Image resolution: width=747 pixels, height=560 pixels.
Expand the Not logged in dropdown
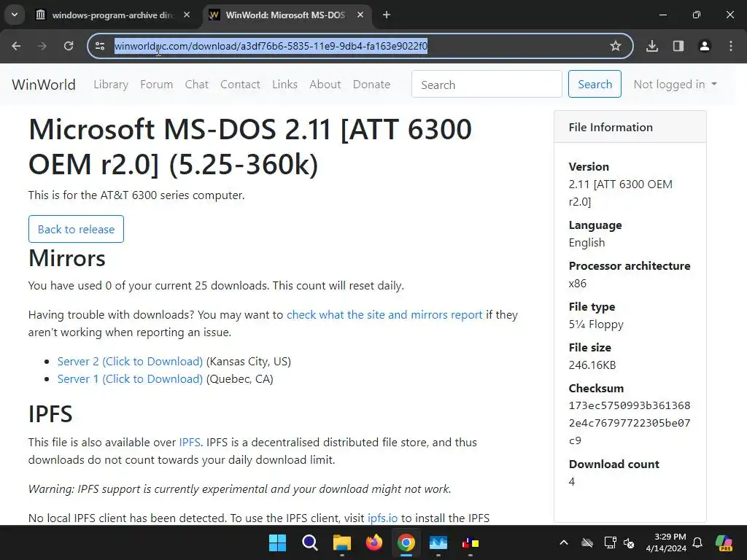tap(675, 85)
